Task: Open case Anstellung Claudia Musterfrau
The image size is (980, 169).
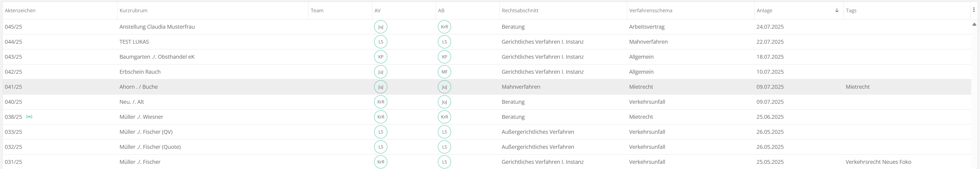Action: tap(157, 27)
